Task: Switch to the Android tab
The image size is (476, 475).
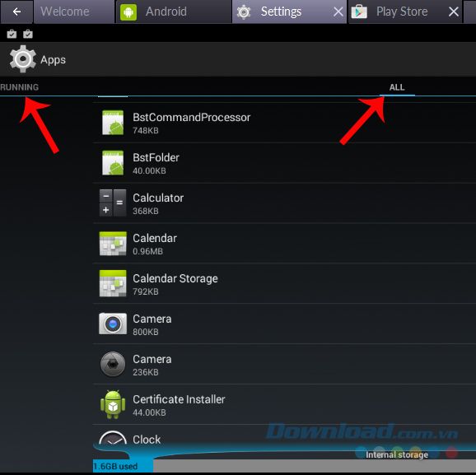Action: (x=174, y=12)
